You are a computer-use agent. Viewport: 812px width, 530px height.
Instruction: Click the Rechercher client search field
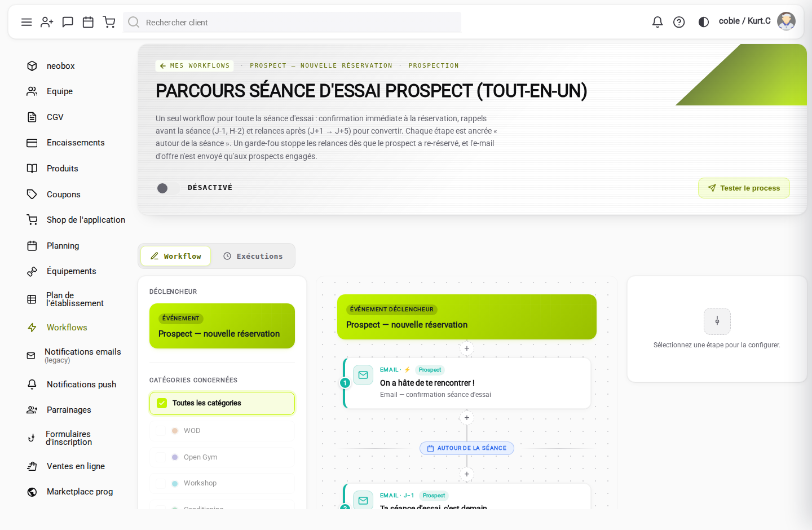(292, 22)
